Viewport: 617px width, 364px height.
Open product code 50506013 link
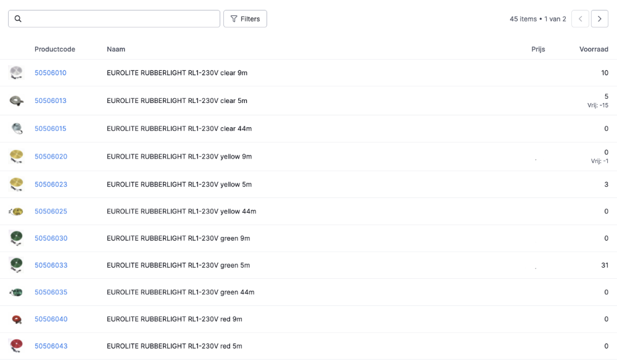click(51, 101)
